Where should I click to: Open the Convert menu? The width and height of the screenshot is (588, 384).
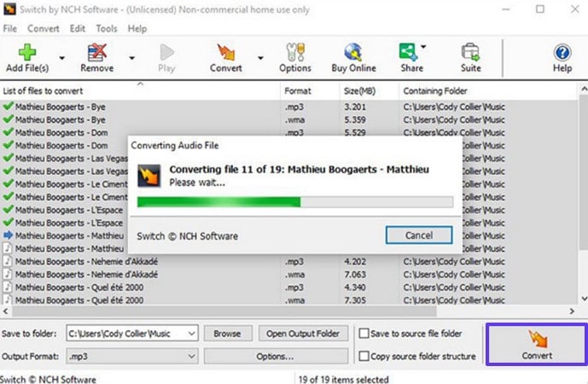[x=44, y=28]
